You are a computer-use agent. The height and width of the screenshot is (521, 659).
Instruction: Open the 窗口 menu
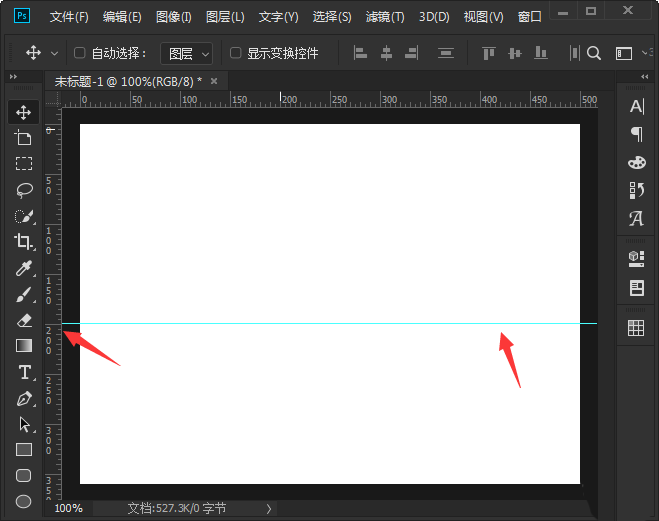coord(529,17)
